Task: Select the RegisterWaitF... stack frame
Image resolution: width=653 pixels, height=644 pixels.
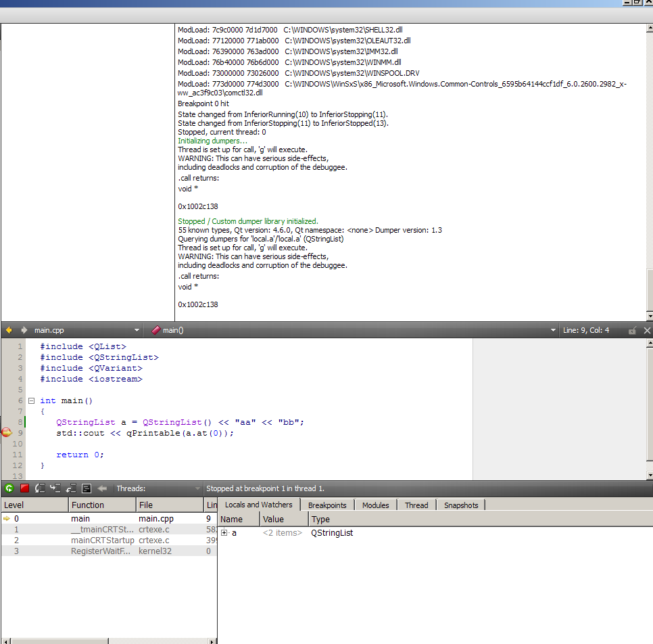Action: (109, 551)
